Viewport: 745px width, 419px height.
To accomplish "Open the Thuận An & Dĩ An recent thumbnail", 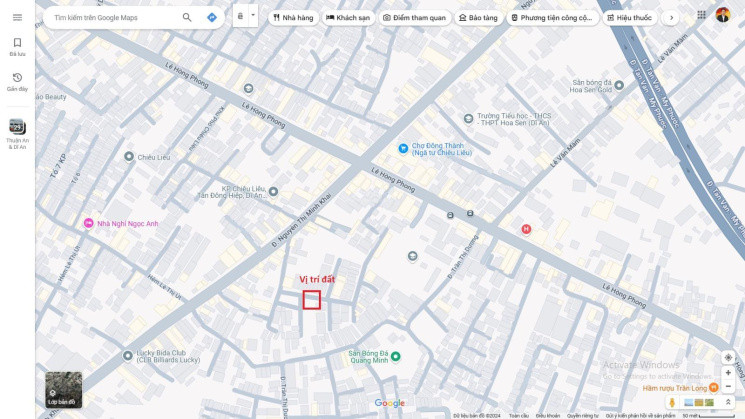I will 18,134.
